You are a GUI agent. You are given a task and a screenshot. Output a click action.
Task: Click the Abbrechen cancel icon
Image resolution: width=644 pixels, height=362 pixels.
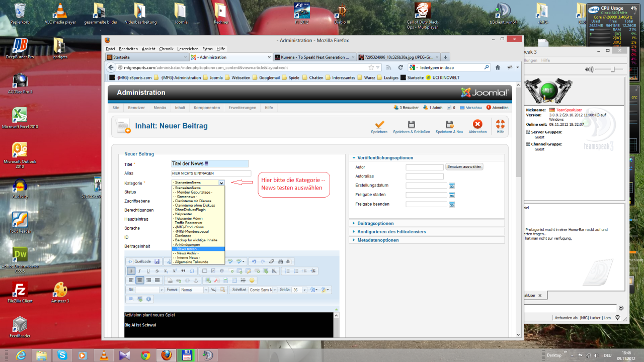click(477, 124)
